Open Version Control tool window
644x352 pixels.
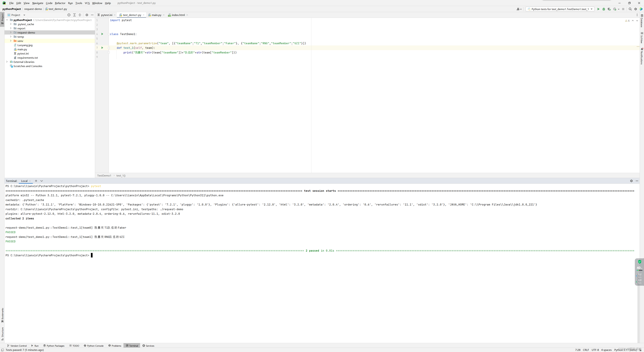pos(17,346)
